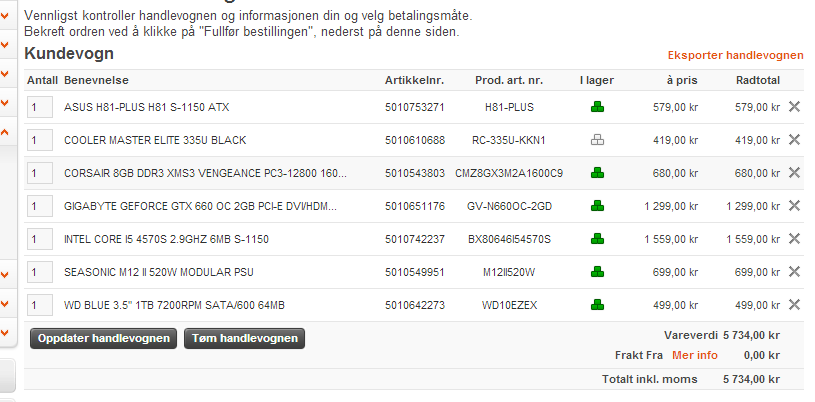Click product number RC-335U-KKN1
The image size is (815, 402).
click(x=509, y=140)
